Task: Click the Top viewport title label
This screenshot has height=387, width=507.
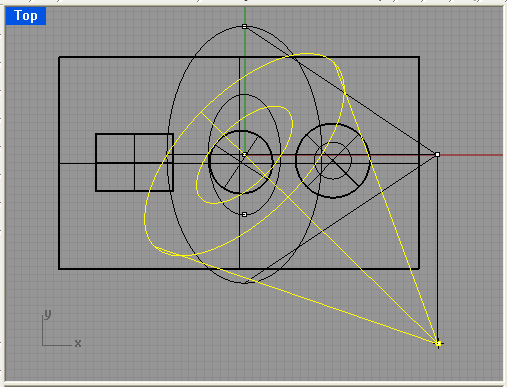Action: tap(26, 16)
